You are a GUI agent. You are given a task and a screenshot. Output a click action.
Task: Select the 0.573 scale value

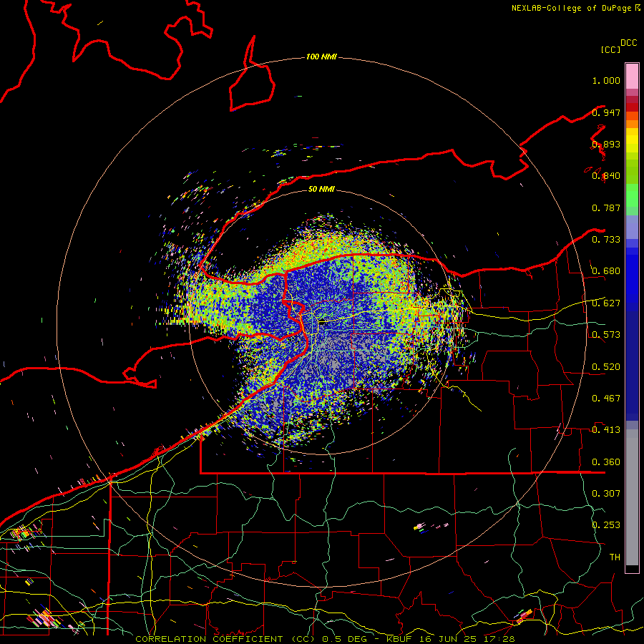point(606,335)
